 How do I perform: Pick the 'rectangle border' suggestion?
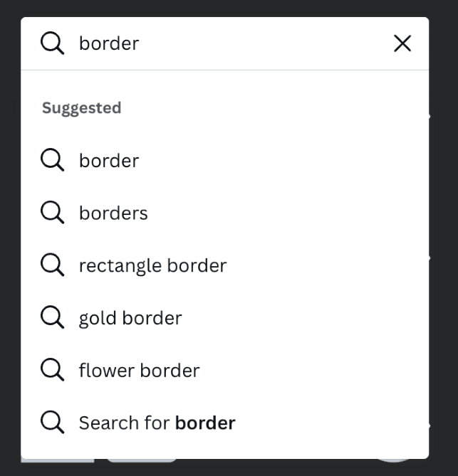click(x=153, y=266)
